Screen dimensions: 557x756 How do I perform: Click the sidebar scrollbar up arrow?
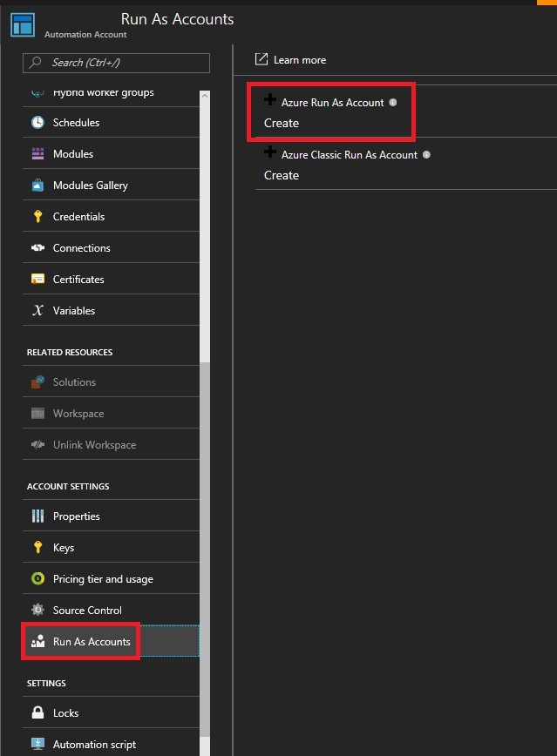205,96
